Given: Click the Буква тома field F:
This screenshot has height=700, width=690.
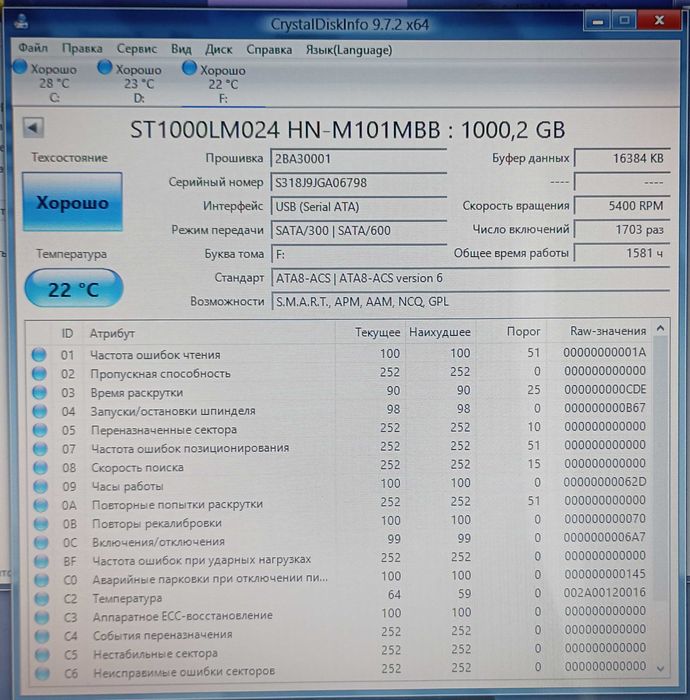Looking at the screenshot, I should (x=358, y=254).
